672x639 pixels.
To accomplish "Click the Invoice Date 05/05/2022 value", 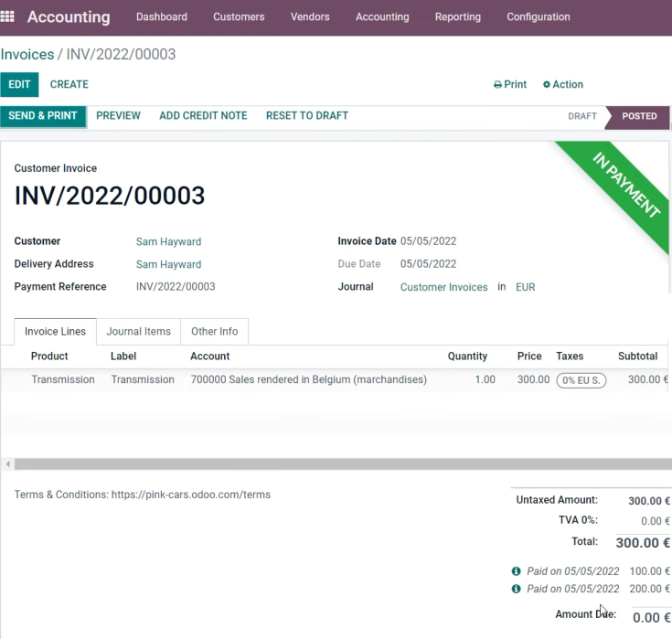I will [428, 241].
